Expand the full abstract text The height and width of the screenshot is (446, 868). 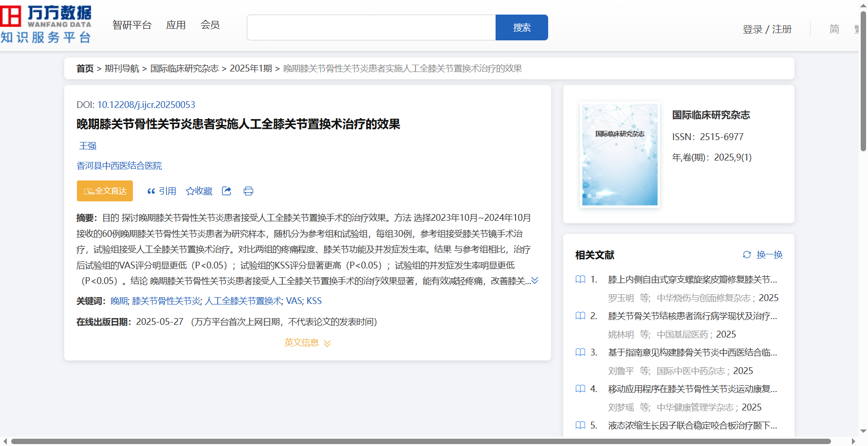535,281
